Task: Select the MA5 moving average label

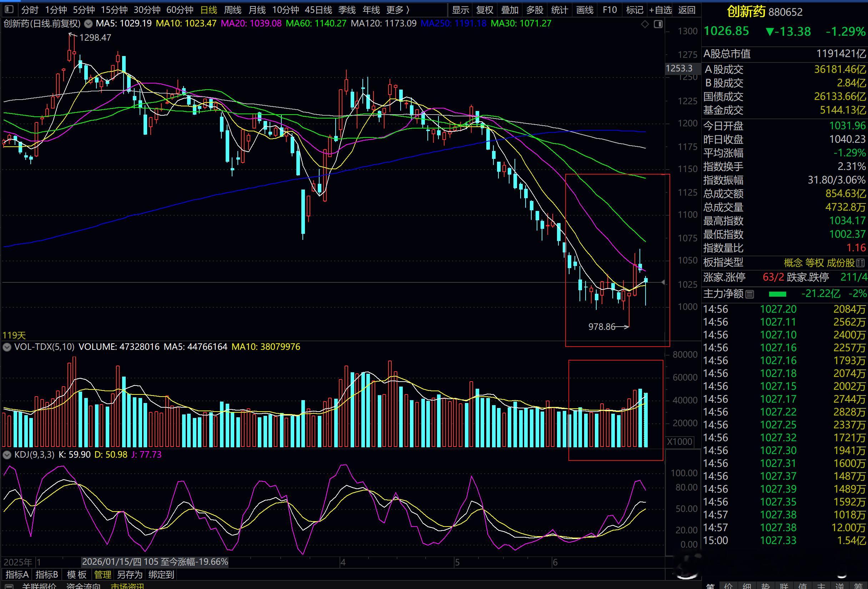Action: pos(124,24)
